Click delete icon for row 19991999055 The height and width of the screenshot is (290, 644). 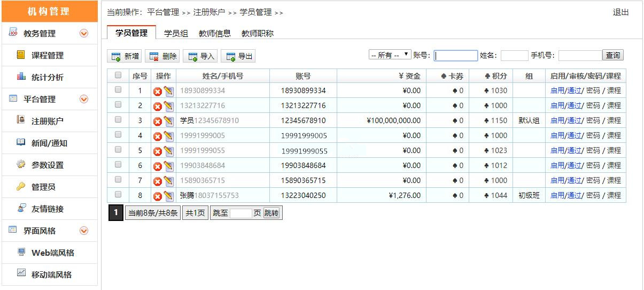(x=158, y=151)
